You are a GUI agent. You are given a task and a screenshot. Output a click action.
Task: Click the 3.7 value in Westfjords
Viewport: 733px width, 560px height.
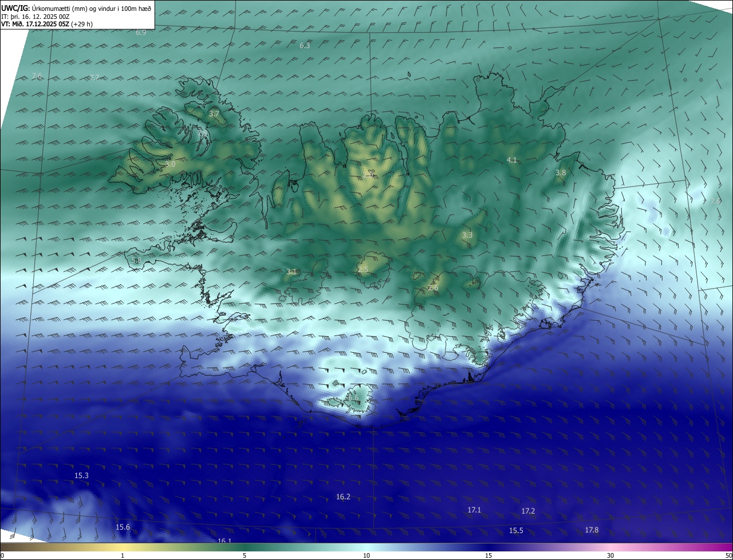pos(214,114)
